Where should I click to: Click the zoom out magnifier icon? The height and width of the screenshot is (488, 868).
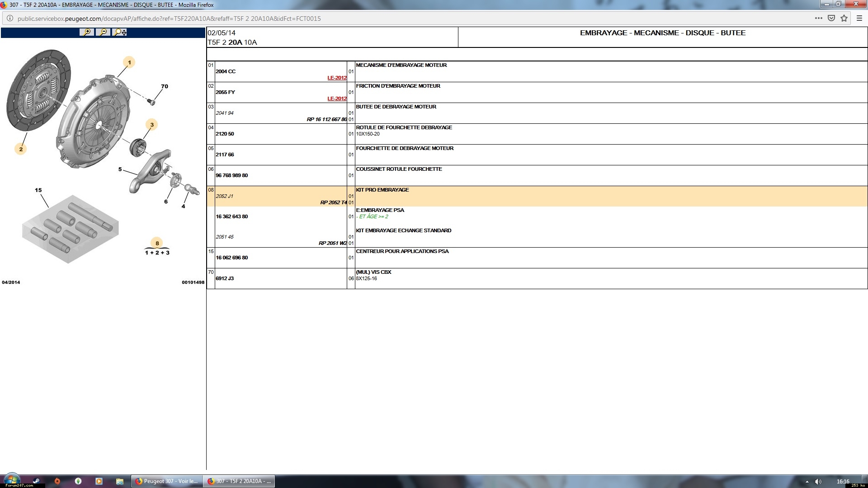(104, 32)
